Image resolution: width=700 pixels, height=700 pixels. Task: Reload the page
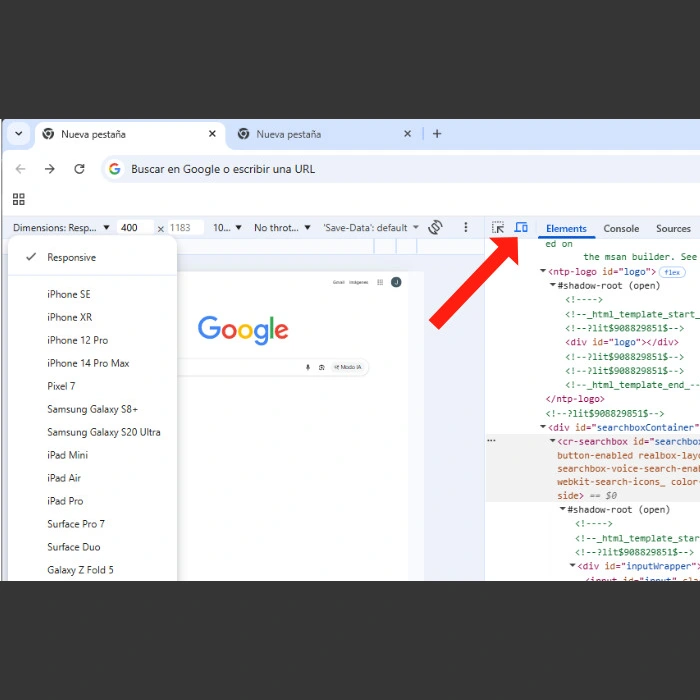click(x=79, y=169)
